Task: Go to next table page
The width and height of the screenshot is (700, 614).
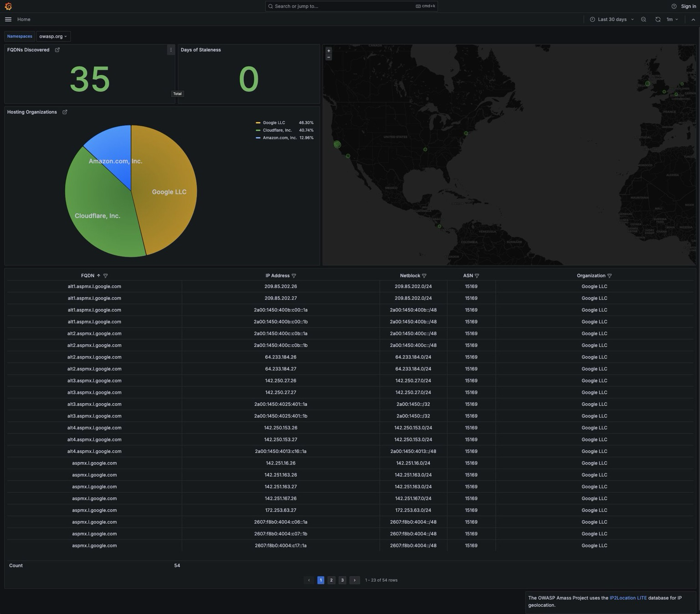Action: tap(355, 580)
